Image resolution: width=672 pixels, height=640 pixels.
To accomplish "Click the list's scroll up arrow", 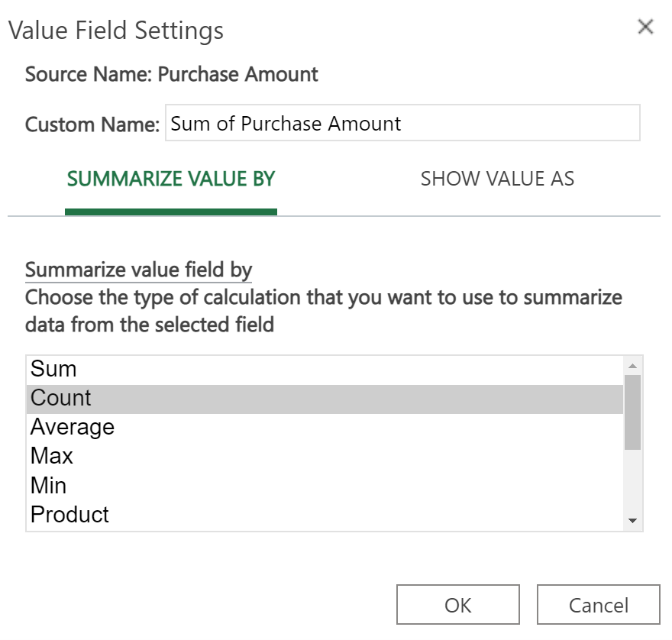I will click(632, 364).
